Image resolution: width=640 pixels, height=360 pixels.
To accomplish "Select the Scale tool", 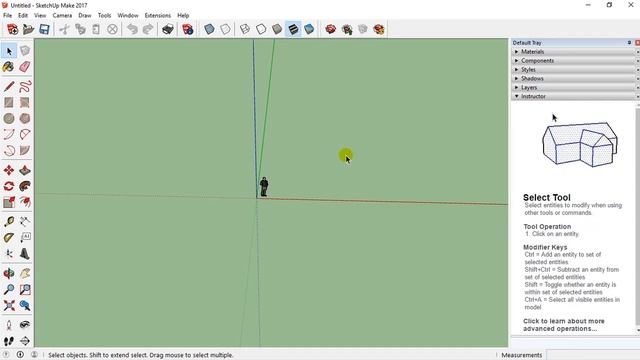I will [9, 202].
